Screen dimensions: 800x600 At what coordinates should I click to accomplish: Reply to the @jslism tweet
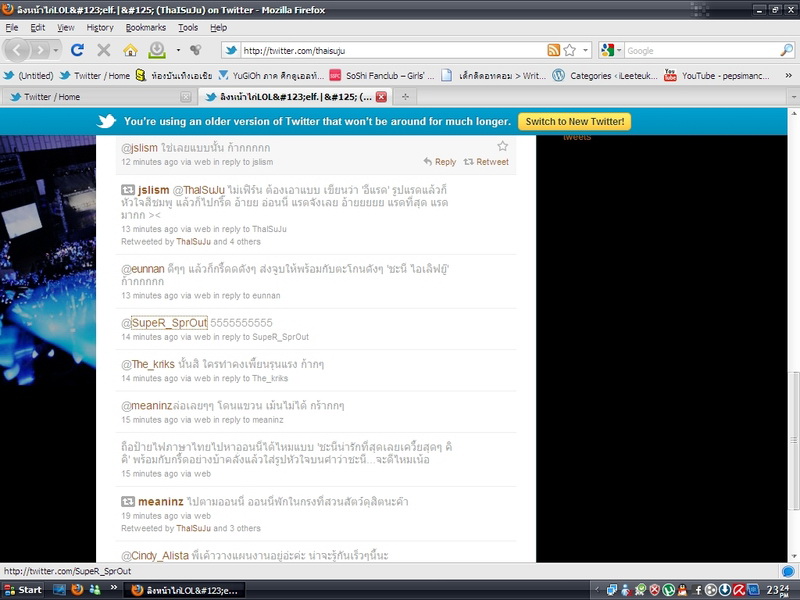click(x=440, y=162)
